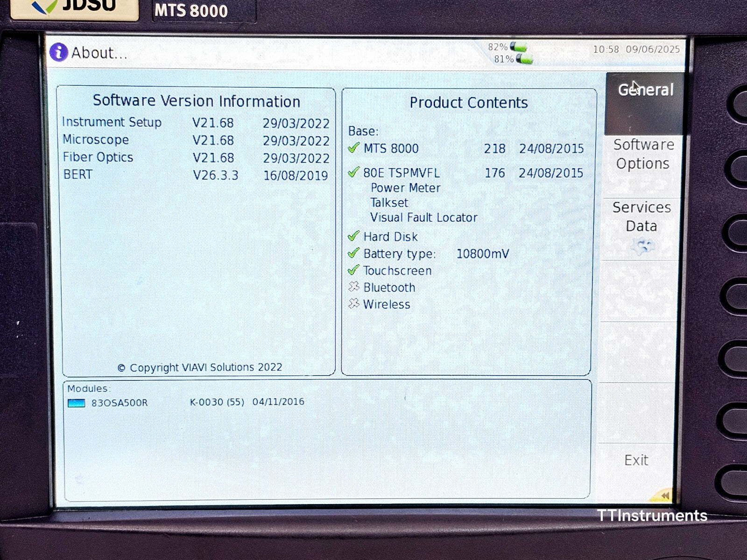Click the About... title text
Viewport: 747px width, 560px height.
click(99, 53)
